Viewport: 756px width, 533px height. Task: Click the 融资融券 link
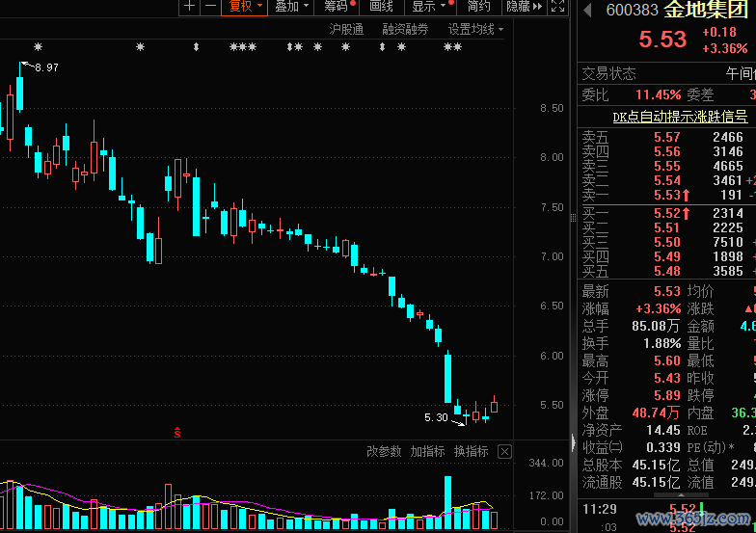(x=405, y=29)
